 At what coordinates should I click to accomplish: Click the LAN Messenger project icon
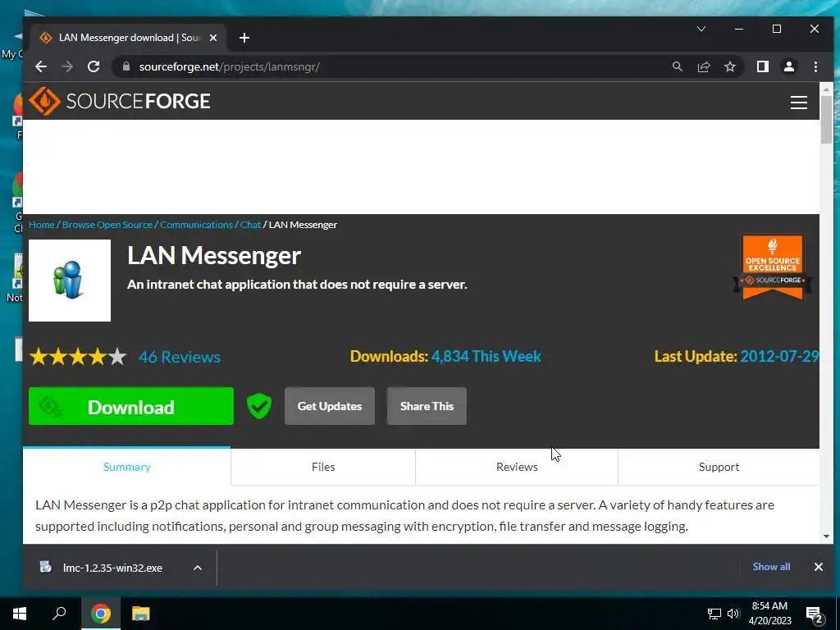(70, 281)
